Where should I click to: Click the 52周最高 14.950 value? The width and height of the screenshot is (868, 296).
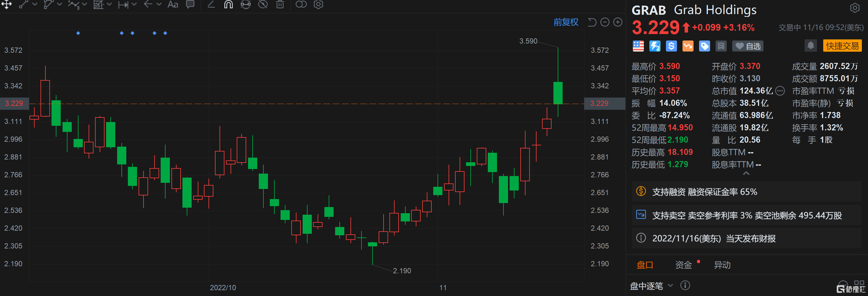[680, 128]
